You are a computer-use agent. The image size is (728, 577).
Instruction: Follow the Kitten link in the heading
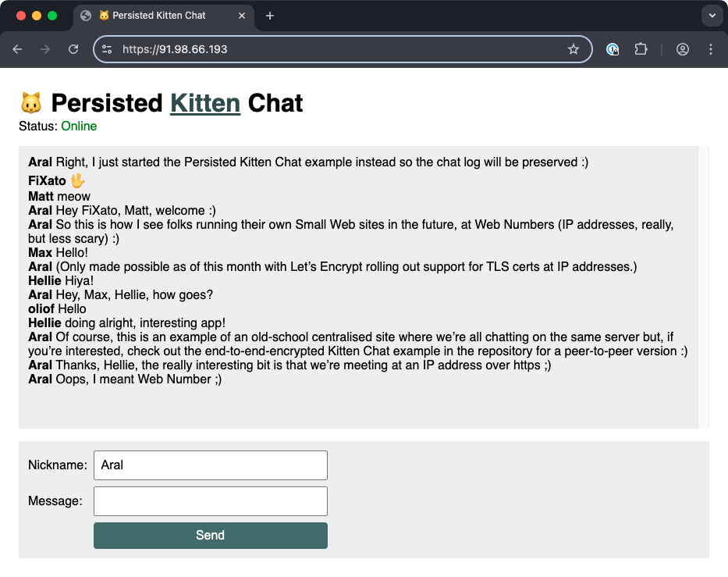204,103
